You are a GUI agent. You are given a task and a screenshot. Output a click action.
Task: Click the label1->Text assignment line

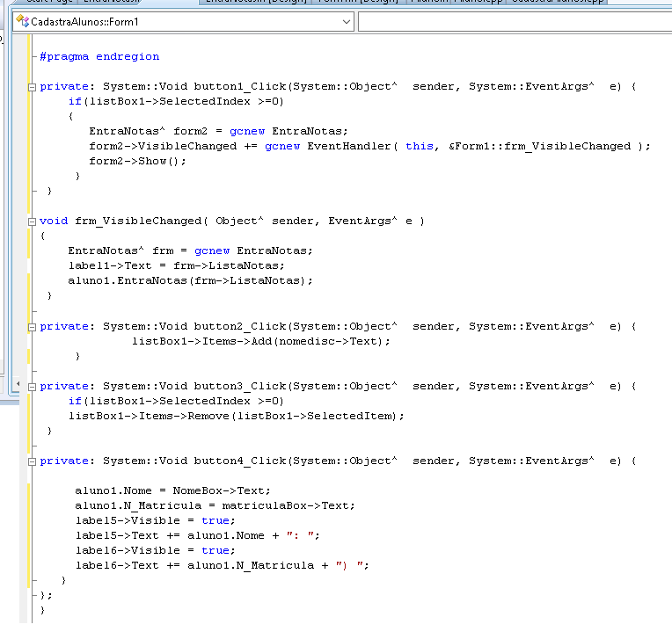click(176, 265)
